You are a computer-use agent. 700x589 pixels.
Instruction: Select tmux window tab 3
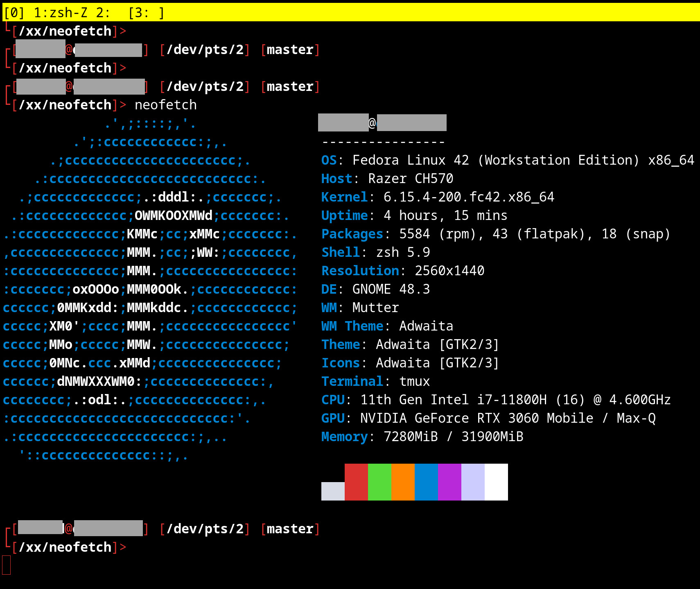click(x=146, y=13)
